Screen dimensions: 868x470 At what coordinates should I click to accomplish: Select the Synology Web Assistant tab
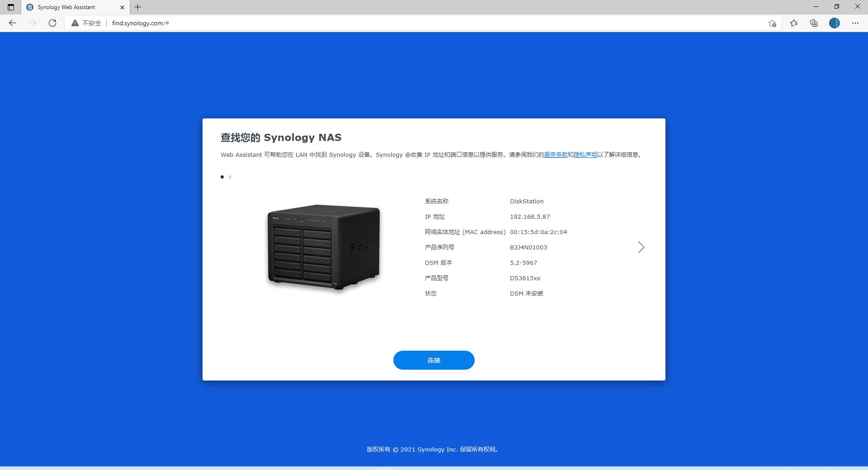click(75, 7)
